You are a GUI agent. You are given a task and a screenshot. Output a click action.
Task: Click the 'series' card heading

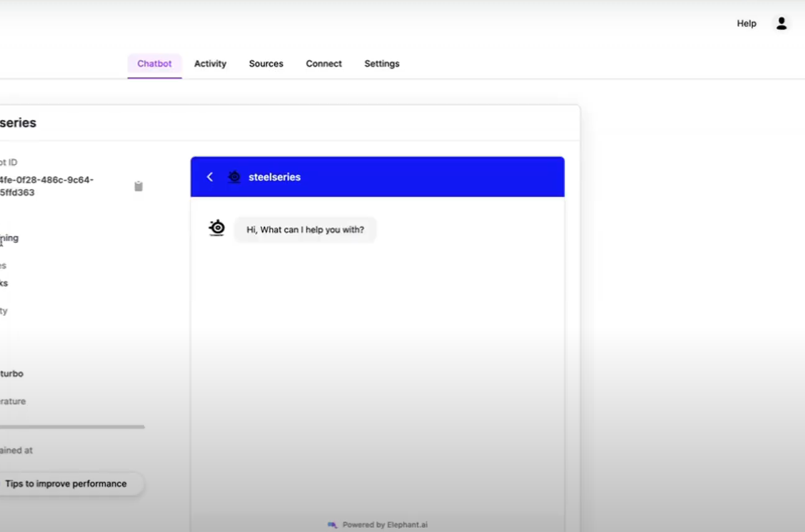click(x=18, y=123)
